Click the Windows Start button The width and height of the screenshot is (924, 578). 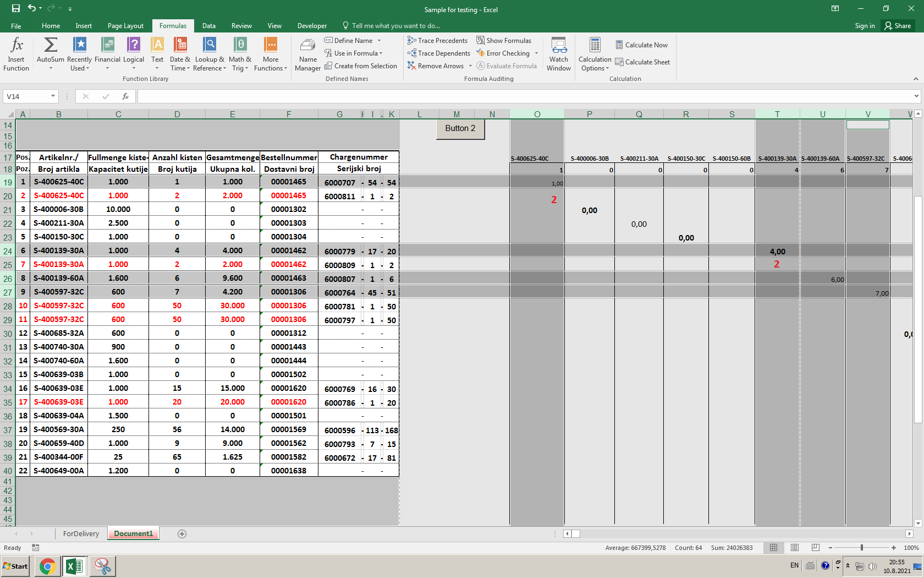[x=15, y=566]
